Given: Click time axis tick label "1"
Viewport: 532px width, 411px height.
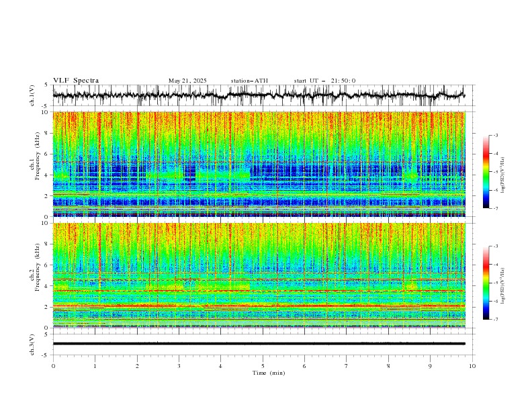Looking at the screenshot, I should 95,366.
